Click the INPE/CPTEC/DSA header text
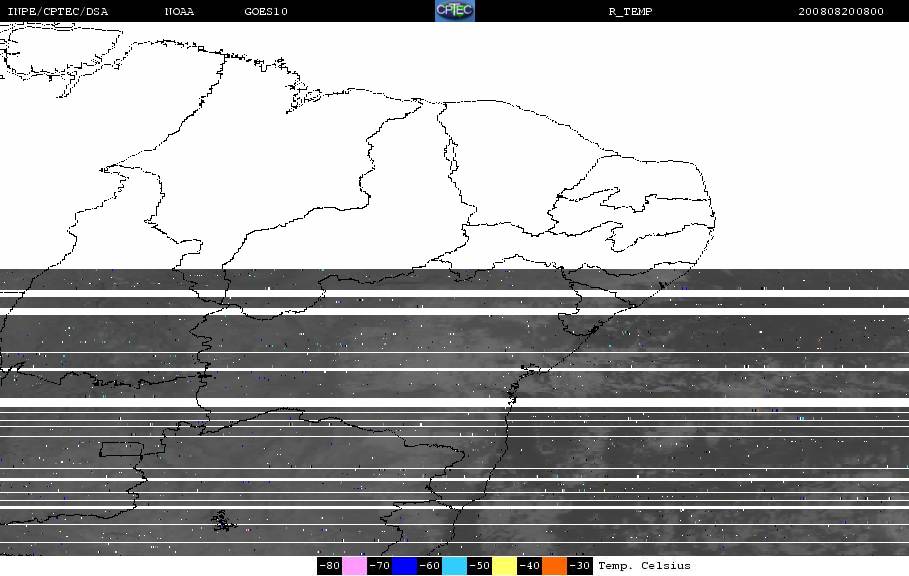This screenshot has width=909, height=576. 57,11
